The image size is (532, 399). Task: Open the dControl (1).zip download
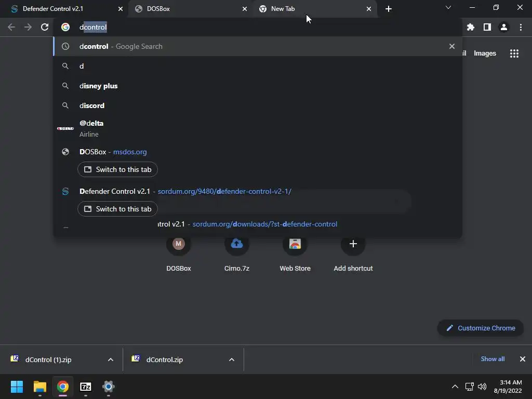pos(47,360)
